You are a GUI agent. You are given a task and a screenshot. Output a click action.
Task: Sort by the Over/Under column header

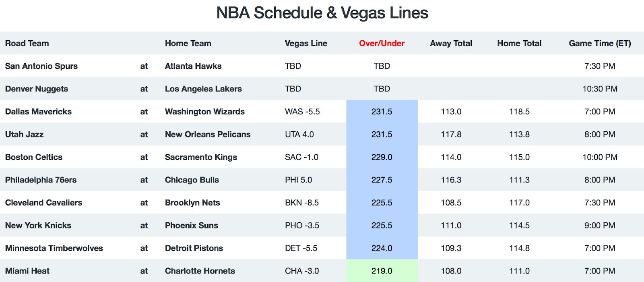382,43
